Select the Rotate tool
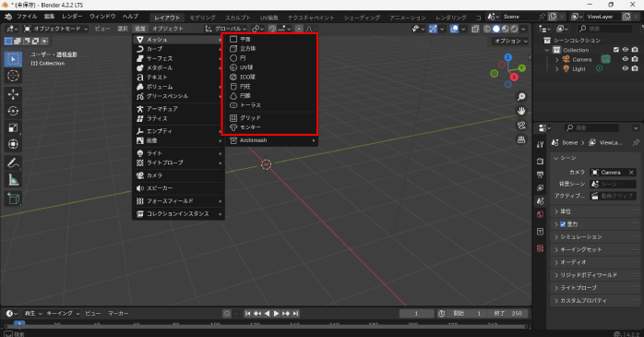 tap(13, 111)
